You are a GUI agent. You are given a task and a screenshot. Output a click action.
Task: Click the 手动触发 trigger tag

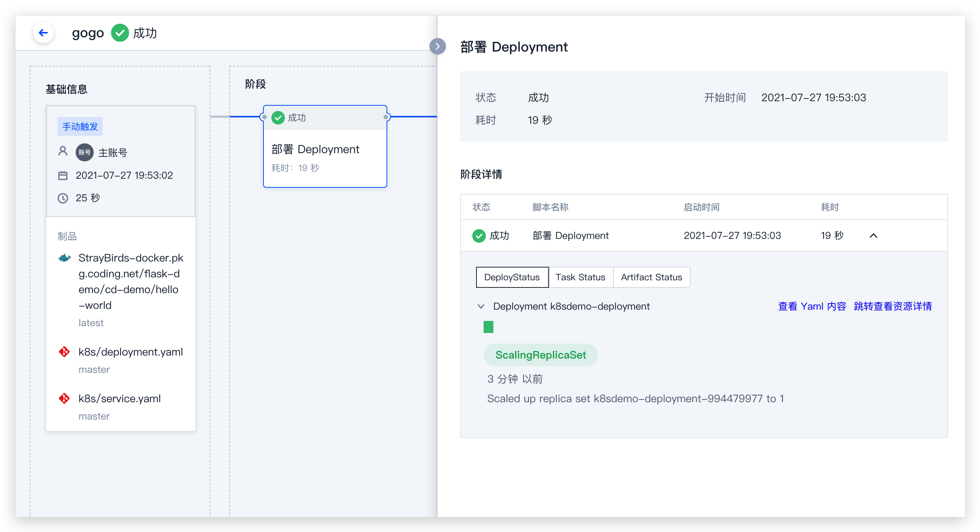point(80,126)
